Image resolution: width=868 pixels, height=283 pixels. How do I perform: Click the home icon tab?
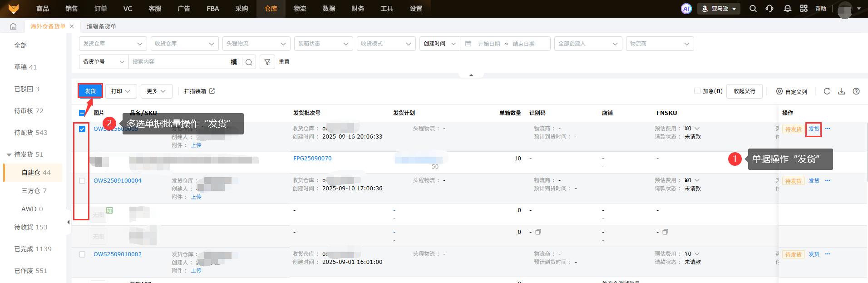click(13, 26)
